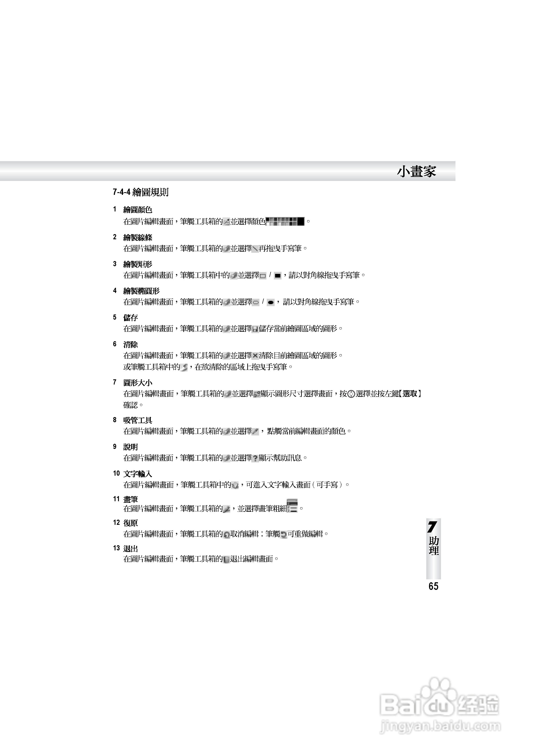Viewport: 534px width, 756px height.
Task: Click the shape size icon in step 7
Action: [x=257, y=394]
